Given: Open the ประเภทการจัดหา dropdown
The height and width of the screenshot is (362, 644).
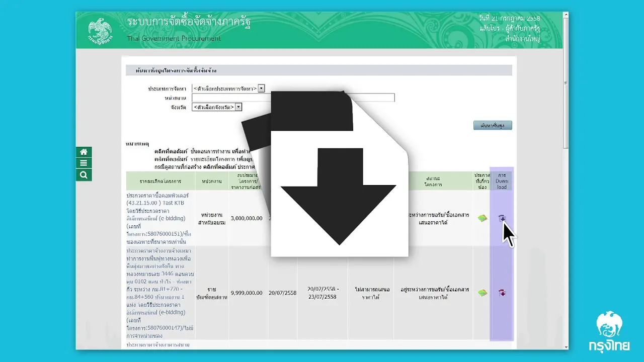Looking at the screenshot, I should point(228,88).
